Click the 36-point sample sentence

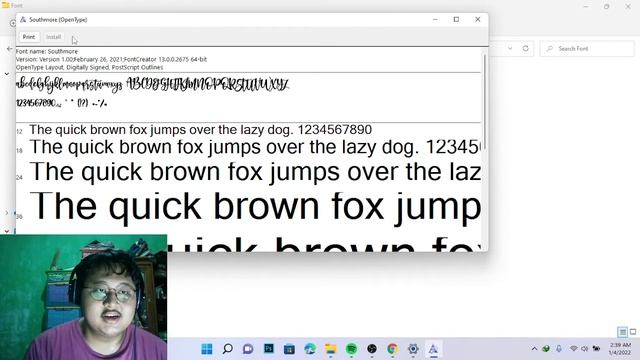(x=256, y=207)
